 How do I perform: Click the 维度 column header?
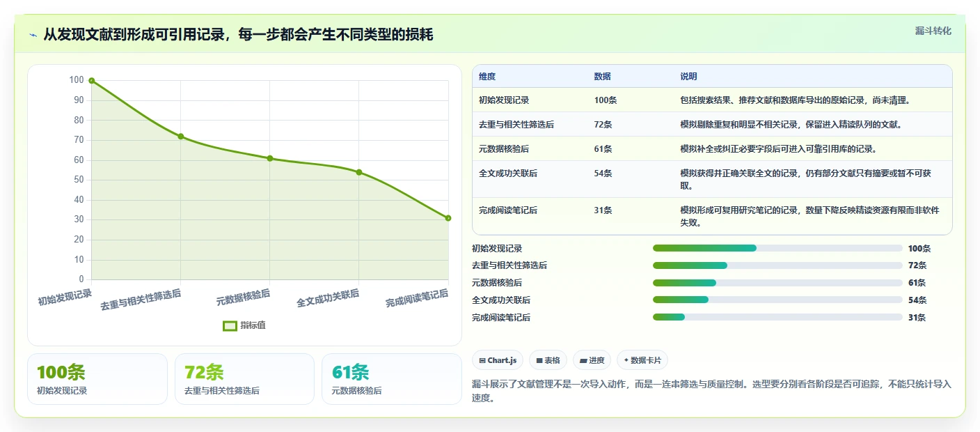487,77
